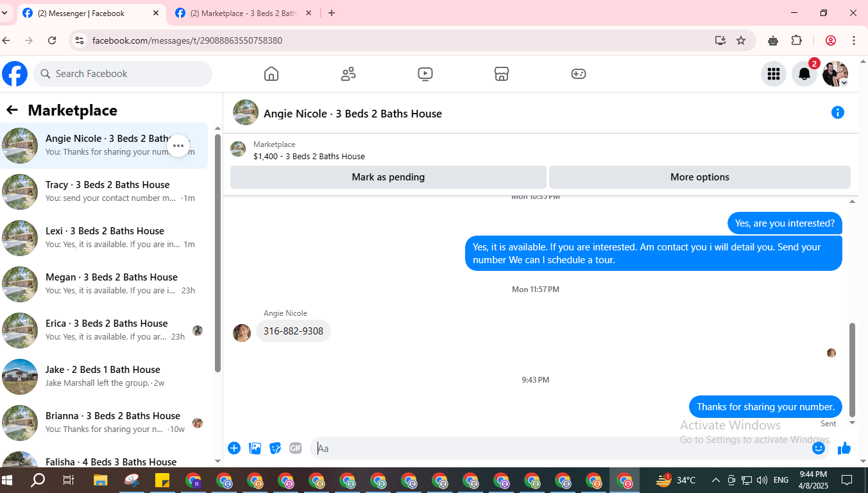
Task: Open the Video (Watch) icon
Action: 425,74
